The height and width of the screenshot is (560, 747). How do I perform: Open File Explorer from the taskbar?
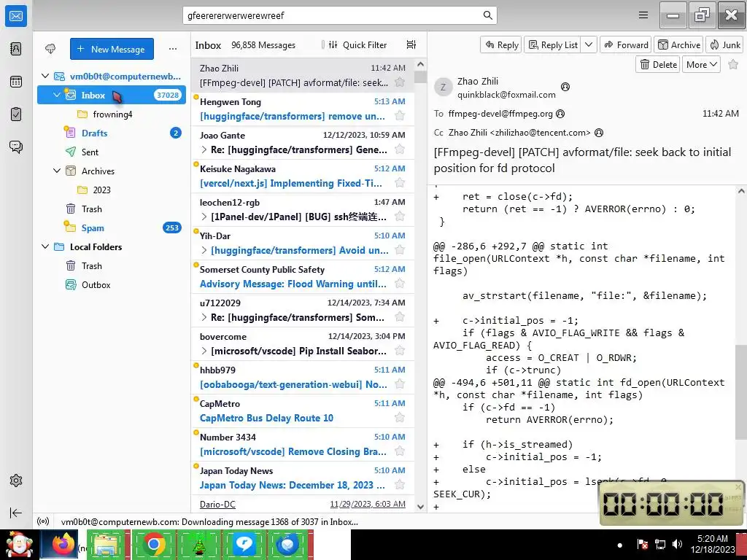point(108,544)
